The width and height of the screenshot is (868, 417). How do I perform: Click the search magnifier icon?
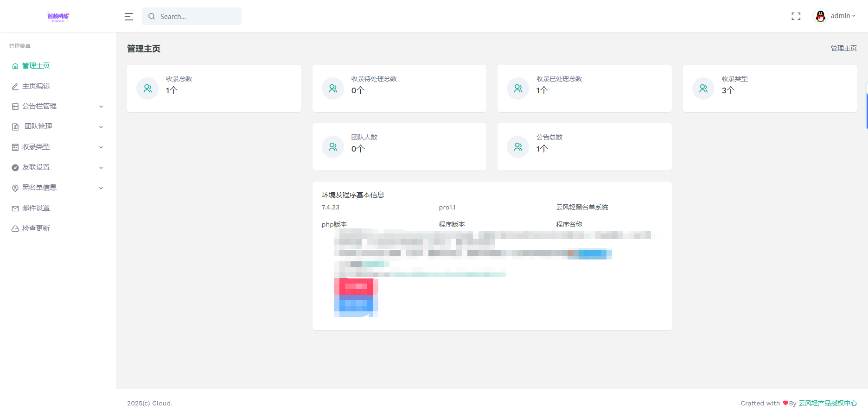tap(152, 16)
